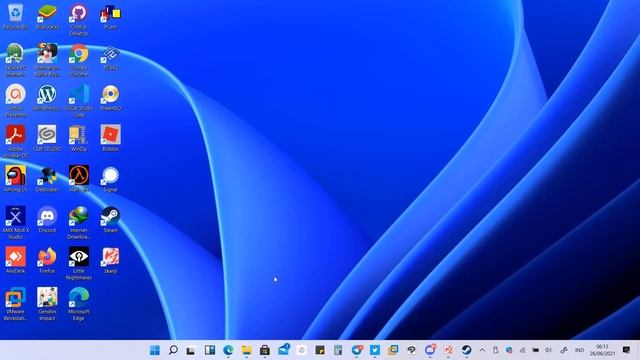Select the Firefox desktop shortcut

(47, 260)
